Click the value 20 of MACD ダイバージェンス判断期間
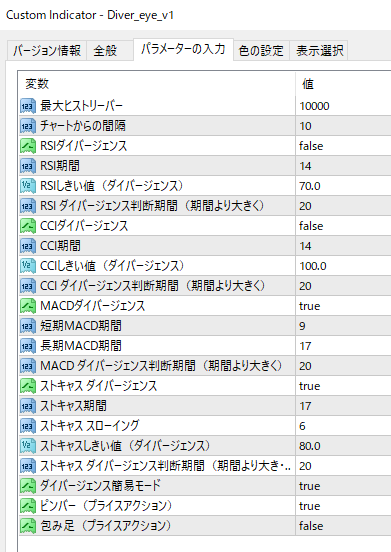The image size is (391, 552). coord(305,366)
